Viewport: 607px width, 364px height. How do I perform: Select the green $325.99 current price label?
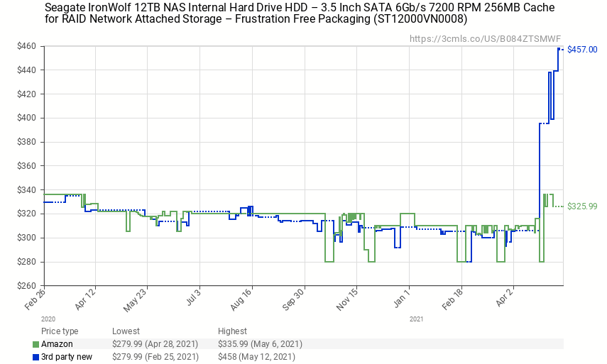point(582,206)
